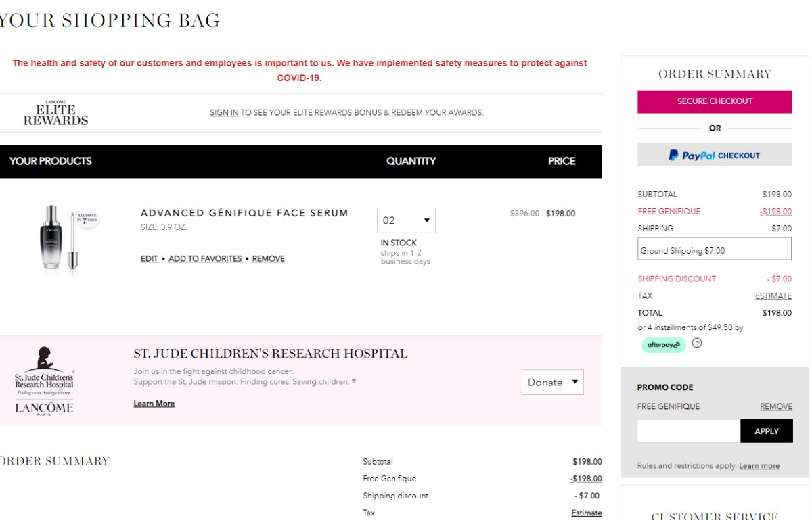Remove the serum from the shopping bag
This screenshot has width=812, height=520.
point(269,258)
